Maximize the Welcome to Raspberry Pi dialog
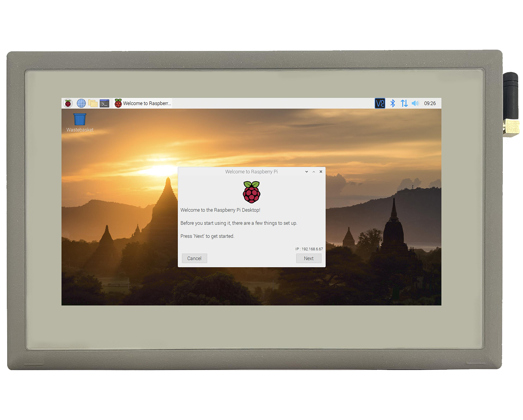 [314, 172]
